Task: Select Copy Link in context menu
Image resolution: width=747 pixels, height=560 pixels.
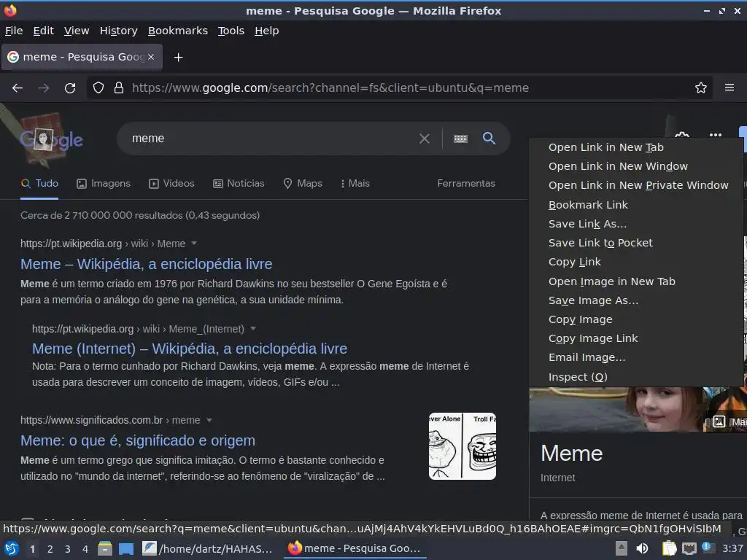Action: (x=635, y=262)
